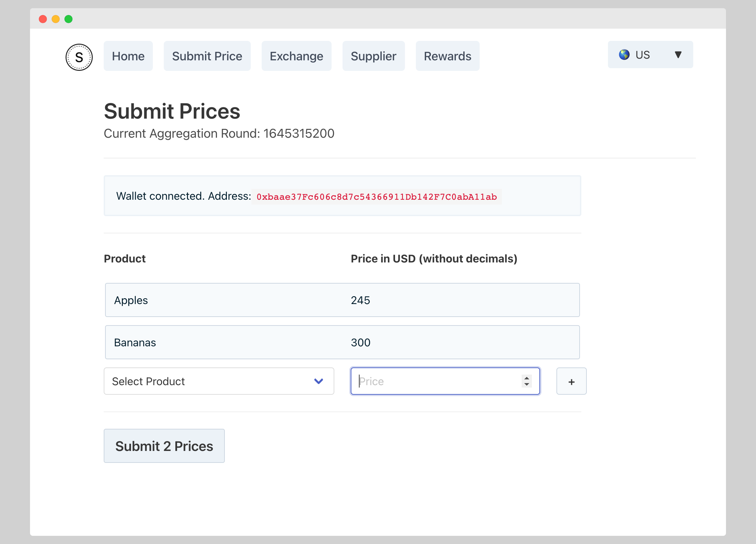Open the Select Product dropdown
The image size is (756, 544).
(218, 381)
